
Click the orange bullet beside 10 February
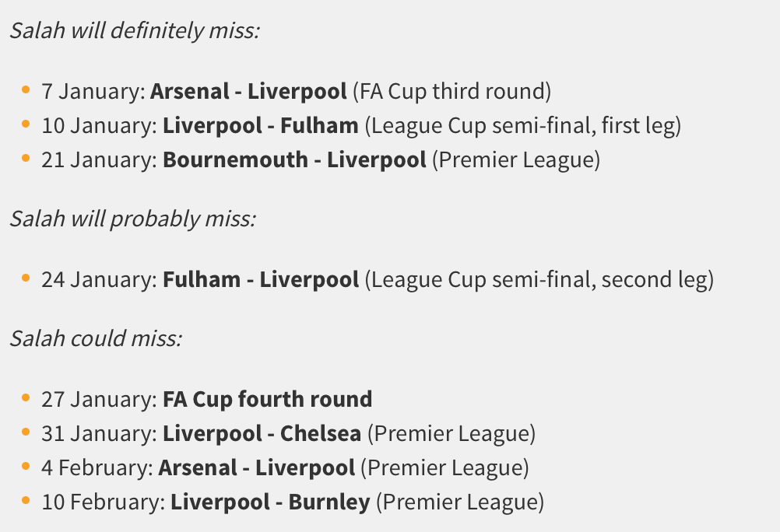(26, 501)
